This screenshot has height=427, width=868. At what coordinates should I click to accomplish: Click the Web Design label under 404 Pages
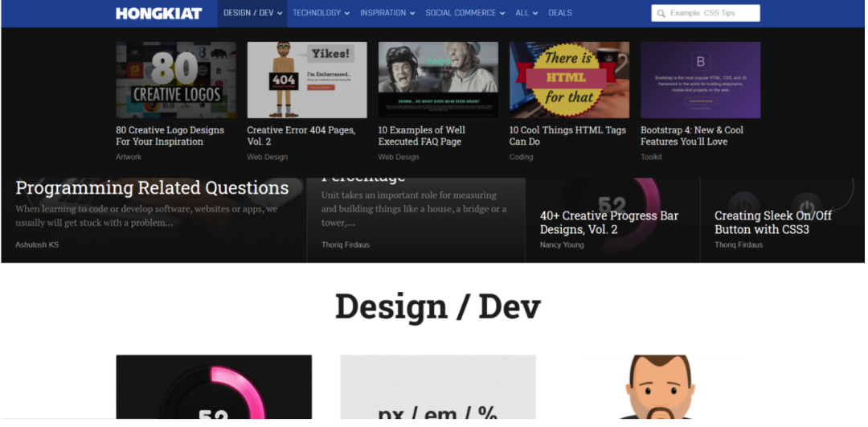(x=268, y=158)
